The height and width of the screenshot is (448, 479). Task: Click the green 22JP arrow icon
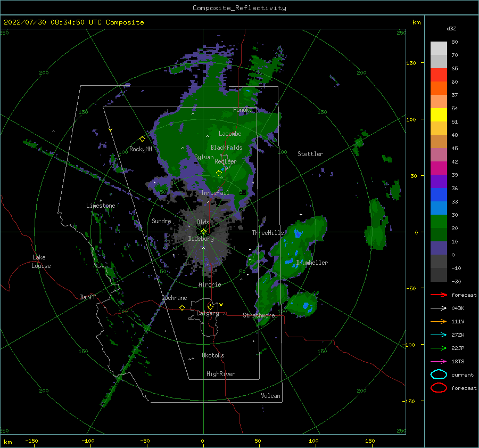[439, 348]
